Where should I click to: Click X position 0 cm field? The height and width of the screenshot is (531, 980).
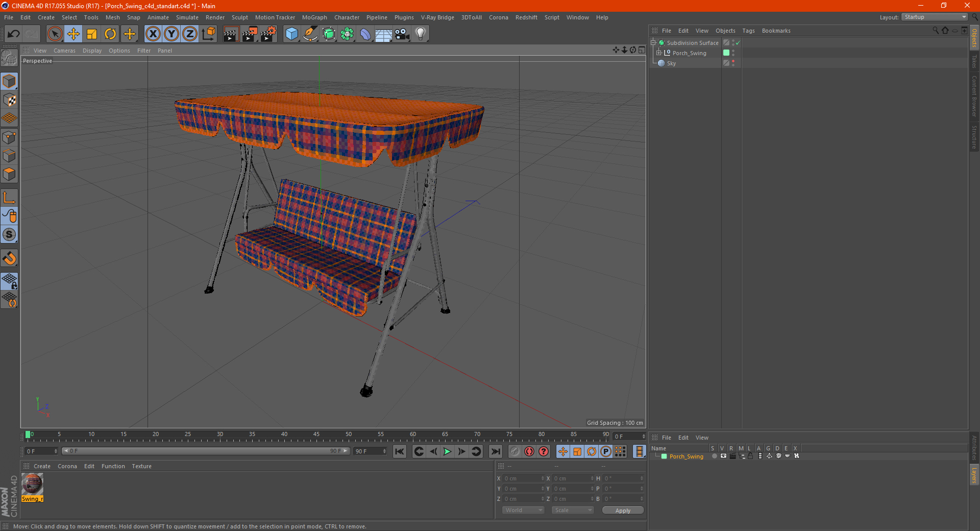[524, 478]
